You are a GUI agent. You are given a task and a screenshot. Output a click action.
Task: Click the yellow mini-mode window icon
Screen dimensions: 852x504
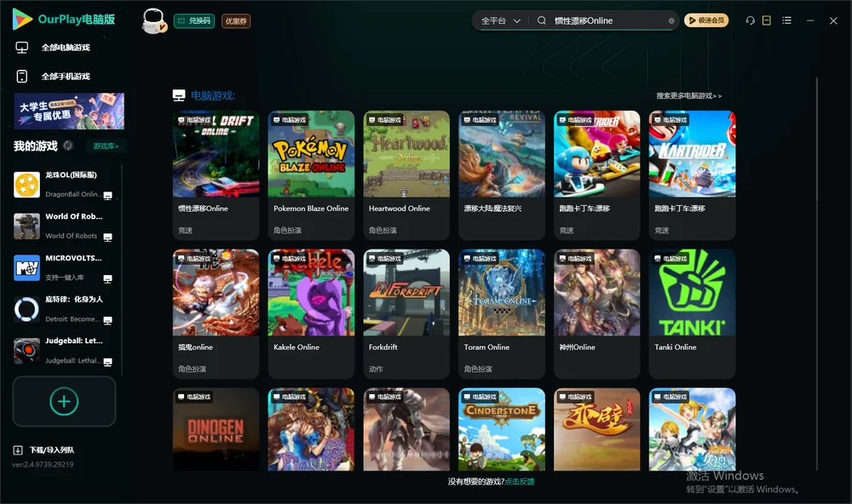coord(767,20)
